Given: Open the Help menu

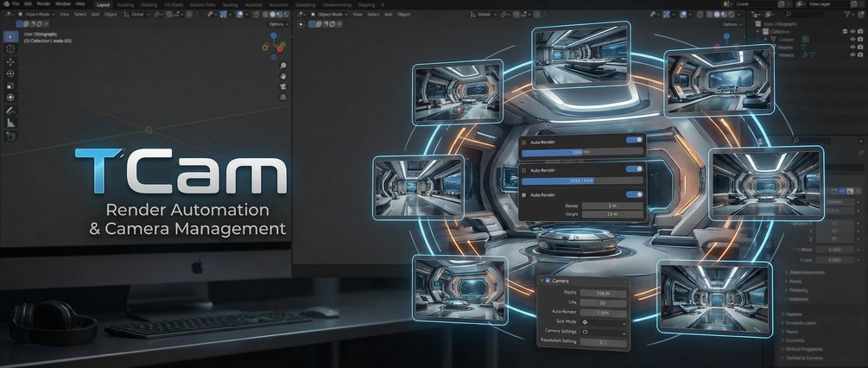Looking at the screenshot, I should [80, 3].
